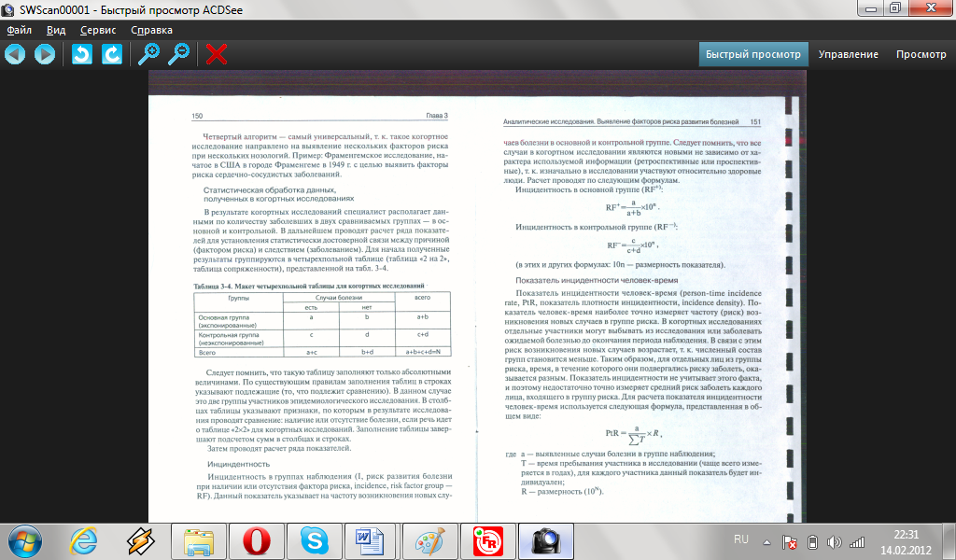Click the RU language indicator
Screen dimensions: 956x560
tap(740, 539)
